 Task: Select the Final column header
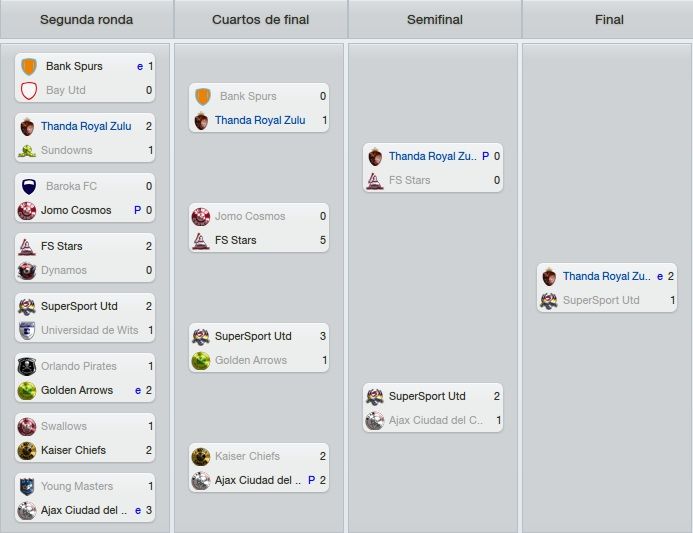point(608,19)
